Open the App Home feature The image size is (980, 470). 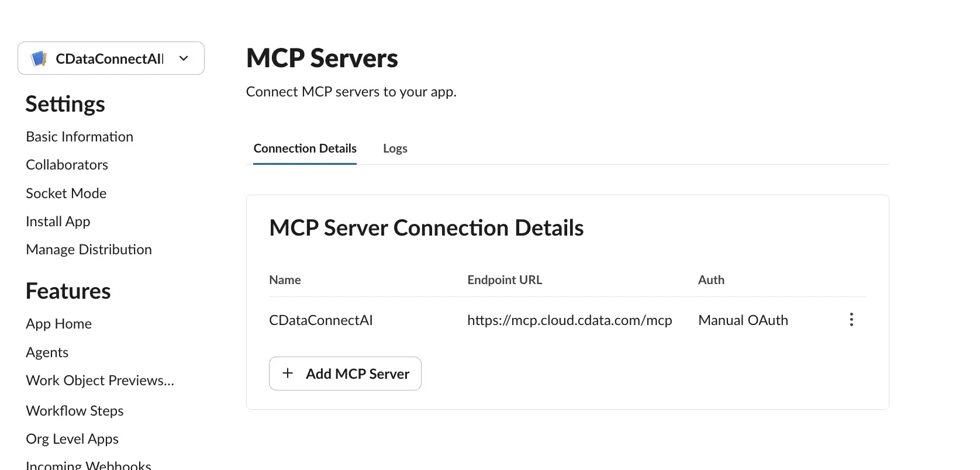(58, 324)
